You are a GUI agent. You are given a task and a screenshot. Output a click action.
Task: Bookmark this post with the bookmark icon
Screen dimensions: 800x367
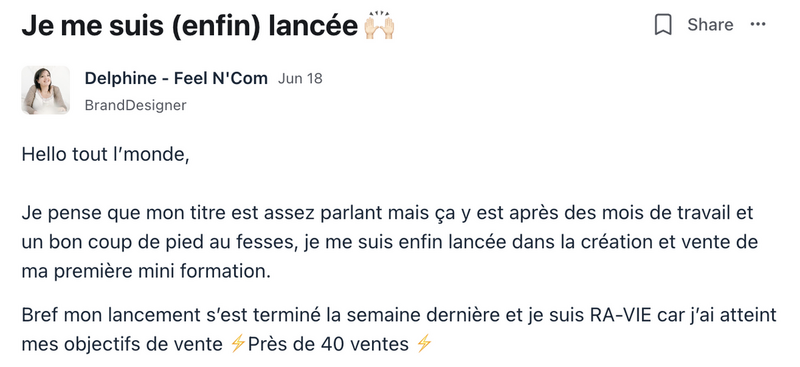663,25
